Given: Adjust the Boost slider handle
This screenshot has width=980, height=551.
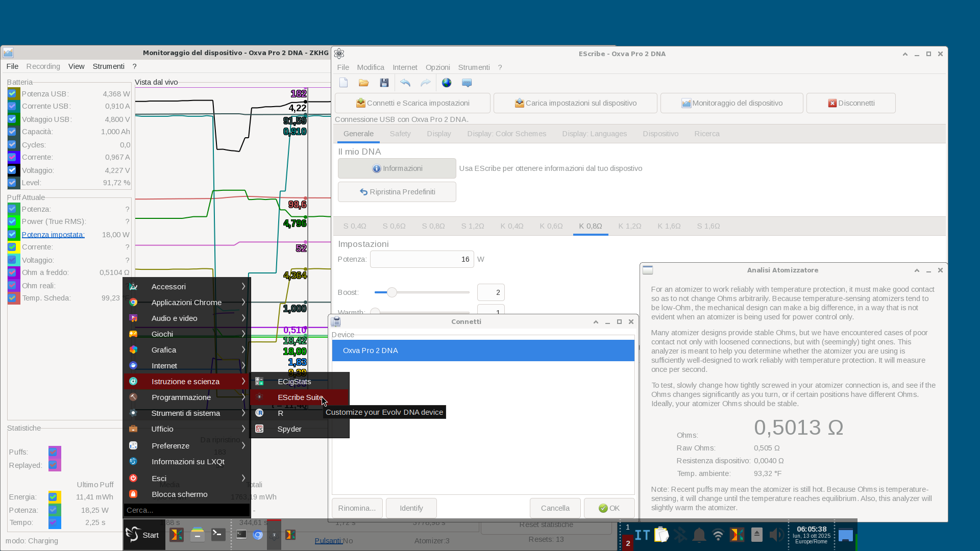Looking at the screenshot, I should tap(391, 292).
